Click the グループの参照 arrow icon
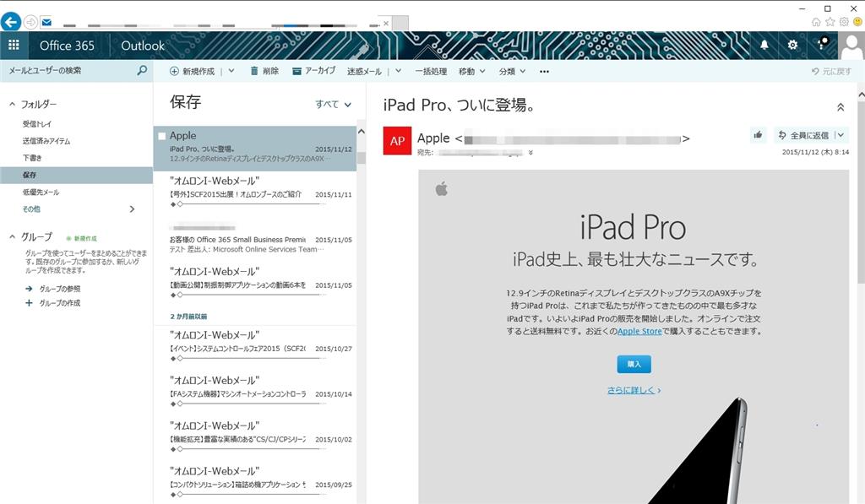This screenshot has width=865, height=504. pos(29,289)
